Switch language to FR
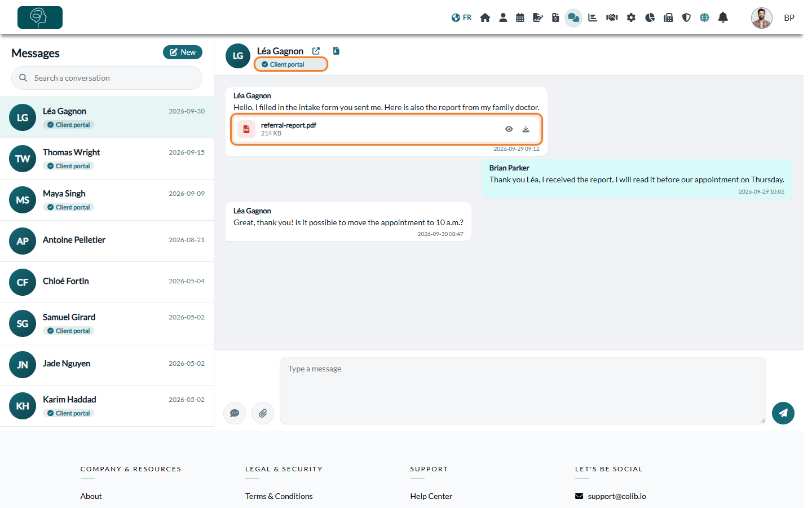The width and height of the screenshot is (812, 508). click(461, 17)
